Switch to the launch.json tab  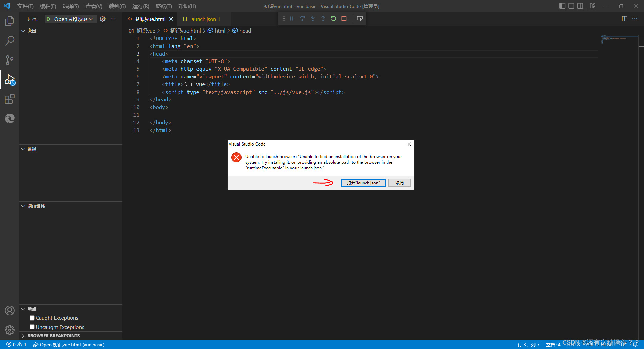point(203,19)
